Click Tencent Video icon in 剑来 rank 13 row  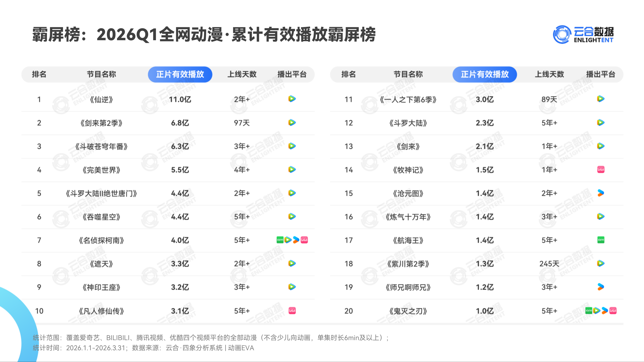[x=601, y=146]
